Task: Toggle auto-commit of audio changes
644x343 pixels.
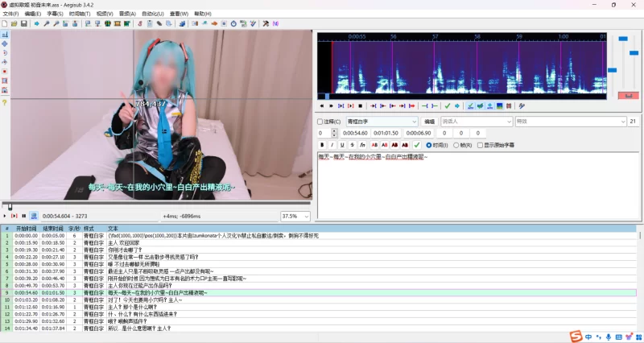Action: 470,106
